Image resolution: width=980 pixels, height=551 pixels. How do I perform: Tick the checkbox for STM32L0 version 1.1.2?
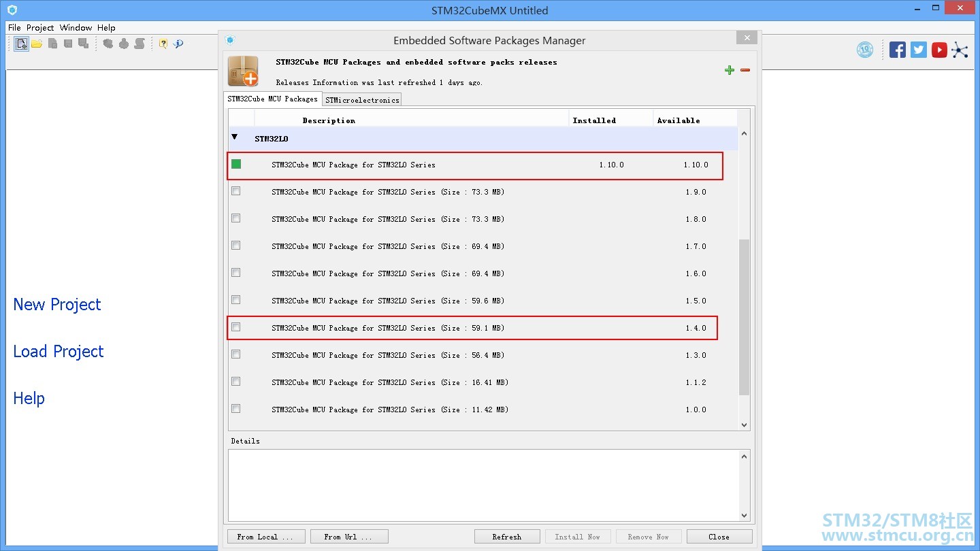236,382
